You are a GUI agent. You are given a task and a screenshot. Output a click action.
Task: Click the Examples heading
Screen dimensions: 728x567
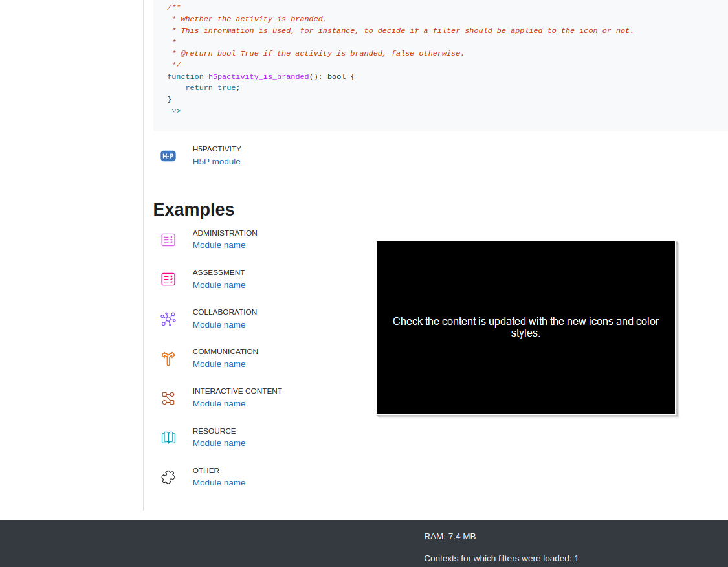point(193,210)
